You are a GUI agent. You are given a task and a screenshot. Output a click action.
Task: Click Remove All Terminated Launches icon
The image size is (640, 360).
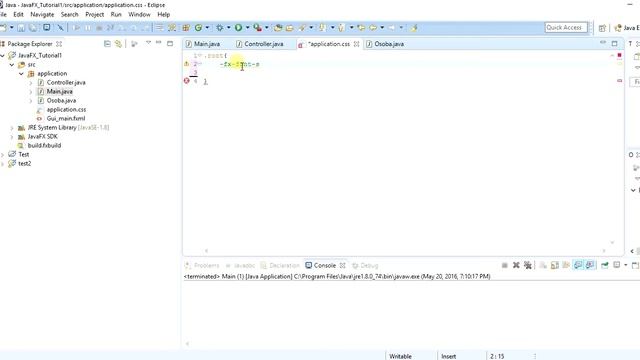528,265
